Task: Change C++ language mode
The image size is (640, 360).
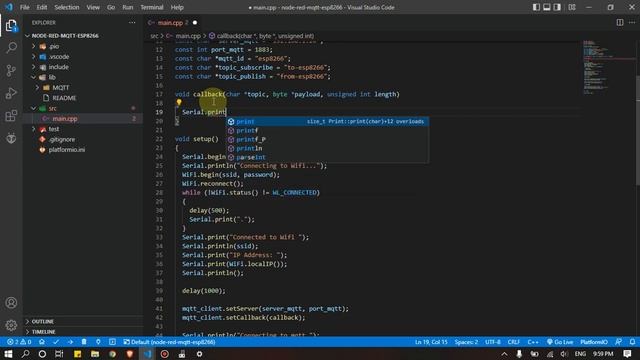Action: tap(533, 342)
